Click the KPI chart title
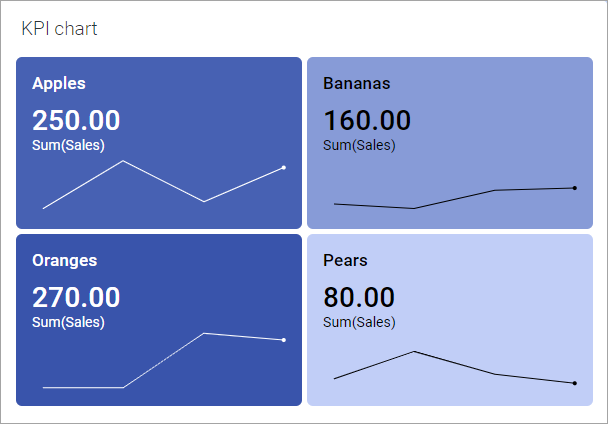608x424 pixels. tap(60, 29)
